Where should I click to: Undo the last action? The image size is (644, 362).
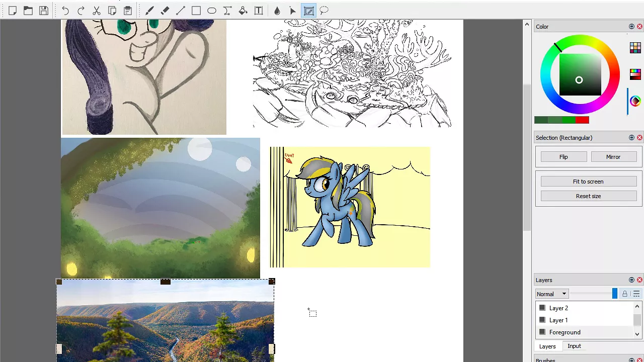pos(65,11)
